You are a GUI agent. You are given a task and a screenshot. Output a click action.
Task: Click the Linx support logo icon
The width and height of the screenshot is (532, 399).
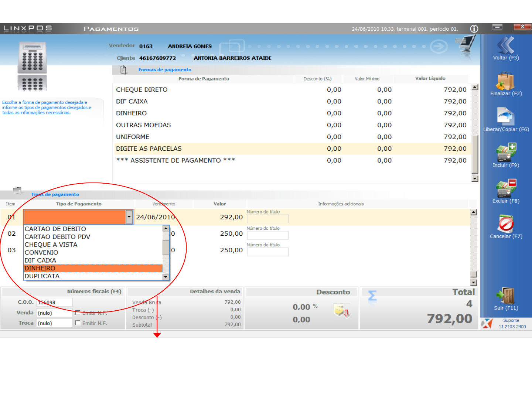(x=487, y=323)
